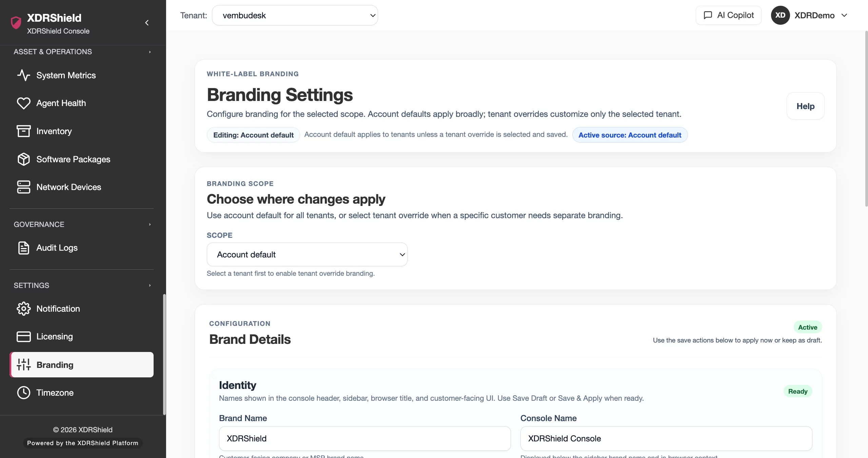Focus the Console Name field
868x458 pixels.
pyautogui.click(x=666, y=438)
